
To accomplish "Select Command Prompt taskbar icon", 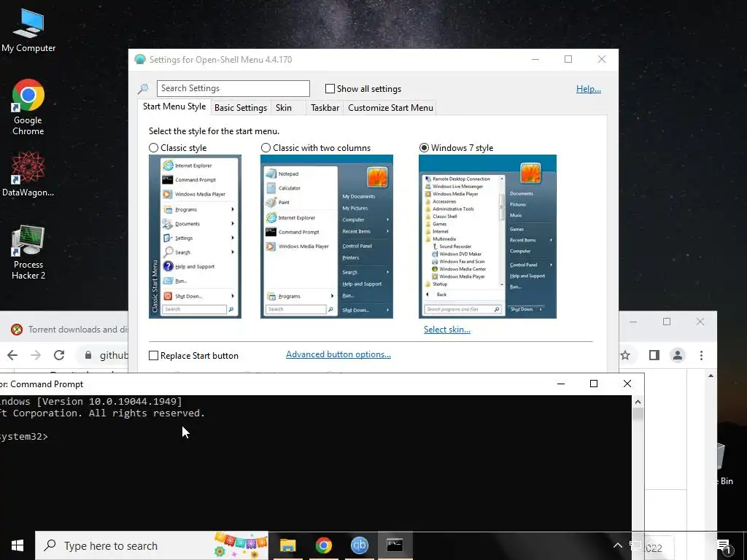I will 395,545.
